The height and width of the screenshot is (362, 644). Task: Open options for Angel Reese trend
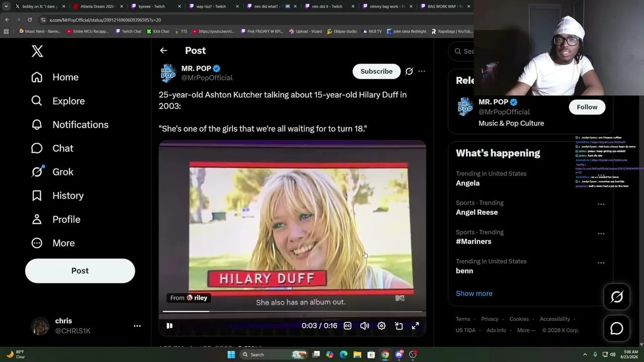coord(601,205)
